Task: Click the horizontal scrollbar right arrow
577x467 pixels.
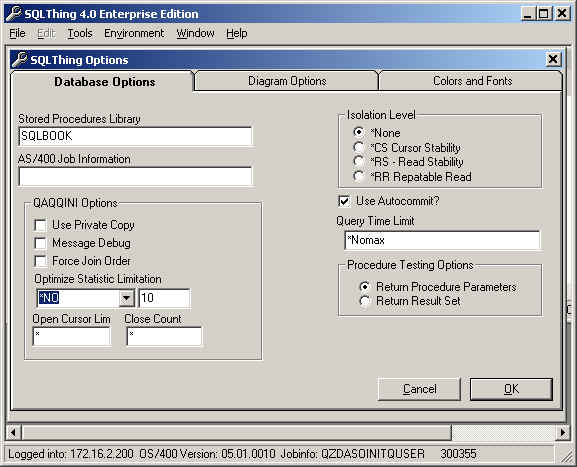Action: tap(563, 432)
